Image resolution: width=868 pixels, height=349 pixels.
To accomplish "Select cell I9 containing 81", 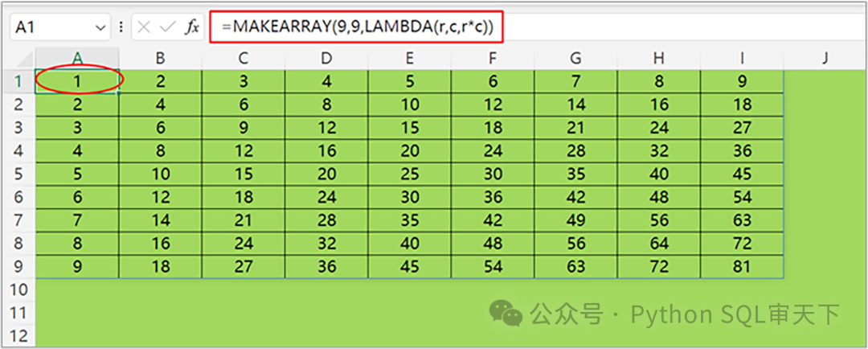I will (742, 268).
